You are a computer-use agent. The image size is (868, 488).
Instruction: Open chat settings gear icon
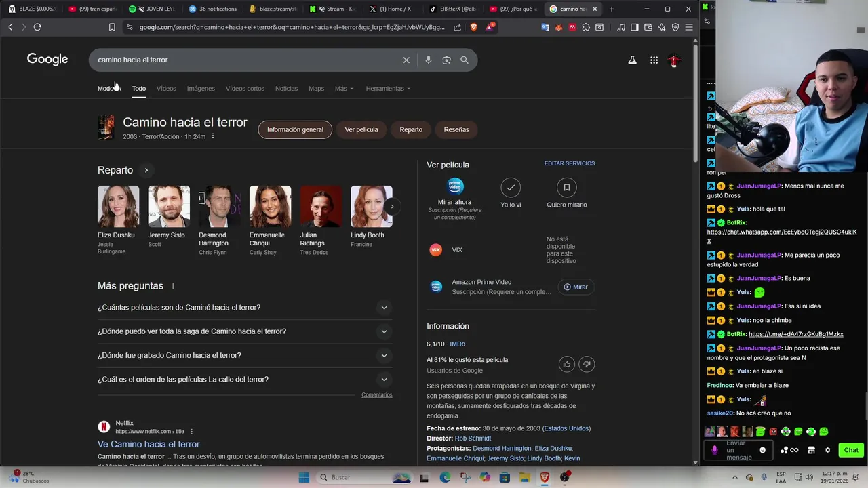click(x=827, y=450)
